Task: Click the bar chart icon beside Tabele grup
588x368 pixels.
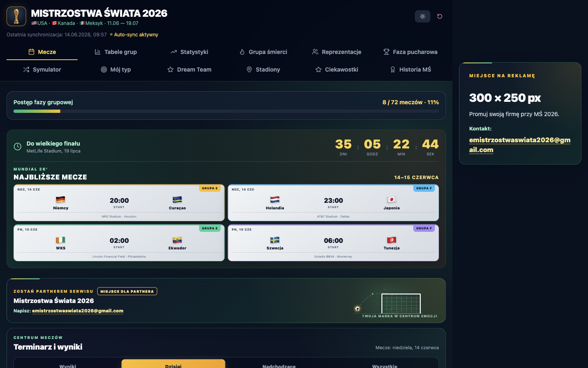Action: tap(98, 52)
